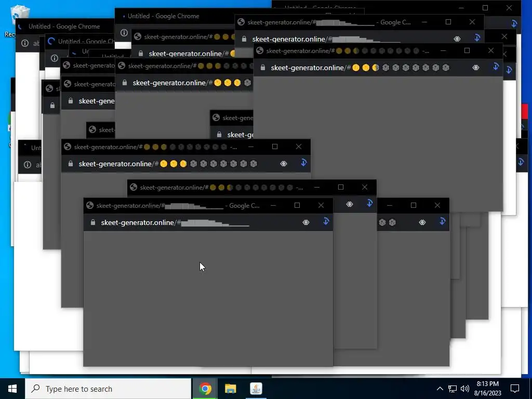Click diamond icon in ten-coin three-gold window
The height and width of the screenshot is (399, 532).
point(284,164)
